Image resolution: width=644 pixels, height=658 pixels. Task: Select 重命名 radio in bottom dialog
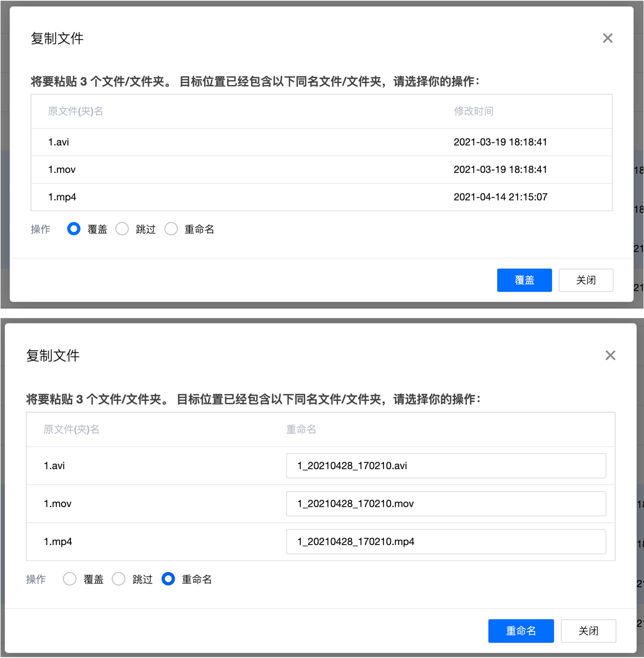(x=168, y=579)
